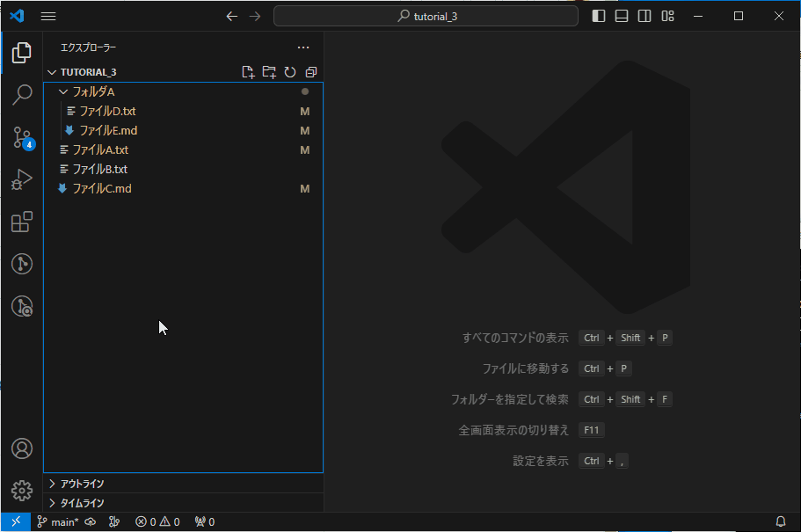Open problems errors and warnings indicator
Image resolution: width=801 pixels, height=532 pixels.
tap(157, 521)
